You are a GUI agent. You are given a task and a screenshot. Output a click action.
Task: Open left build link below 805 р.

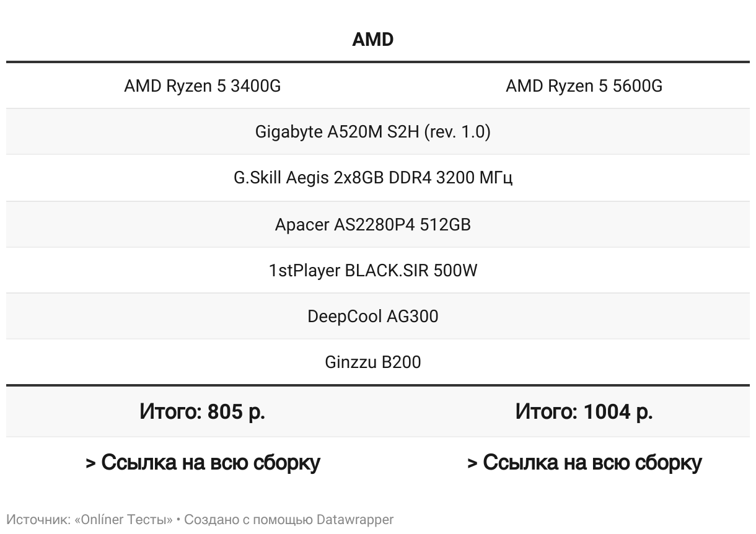point(203,462)
